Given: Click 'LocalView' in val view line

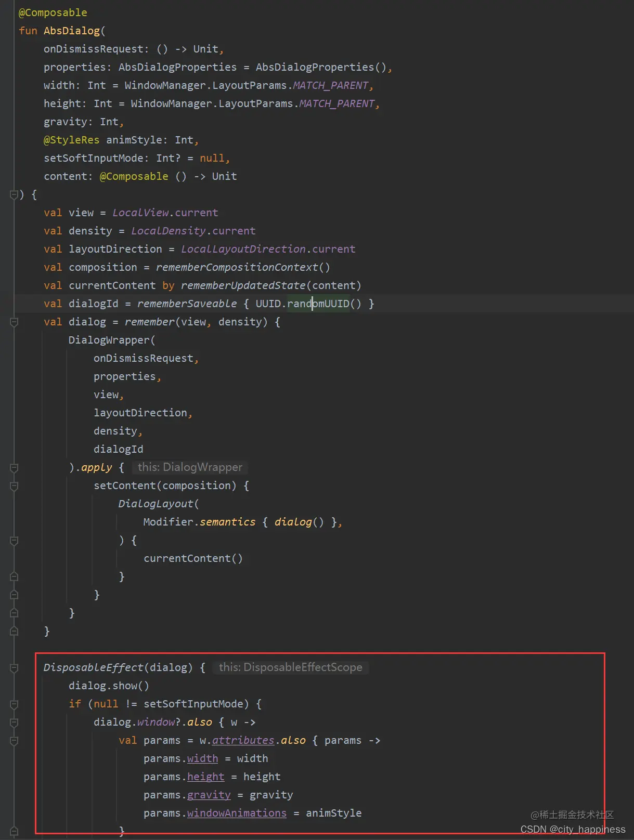Looking at the screenshot, I should [x=140, y=213].
